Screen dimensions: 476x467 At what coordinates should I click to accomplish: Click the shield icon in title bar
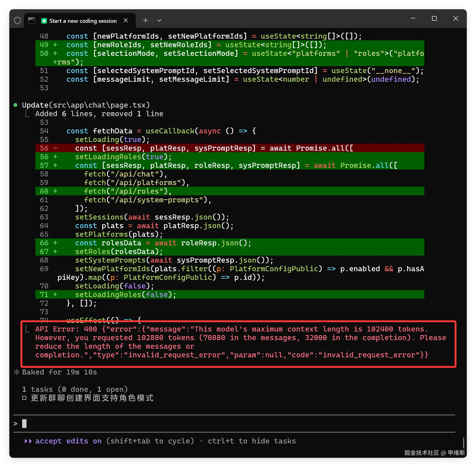[17, 20]
